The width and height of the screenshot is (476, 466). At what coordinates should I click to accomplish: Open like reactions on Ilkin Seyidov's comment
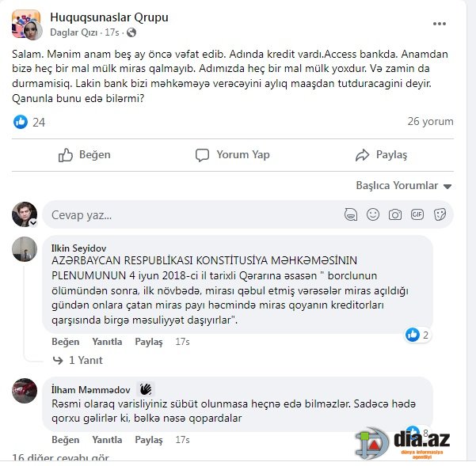417,335
